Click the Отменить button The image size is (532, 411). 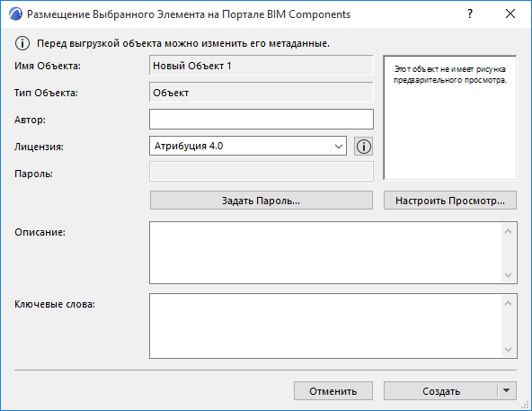pos(333,391)
